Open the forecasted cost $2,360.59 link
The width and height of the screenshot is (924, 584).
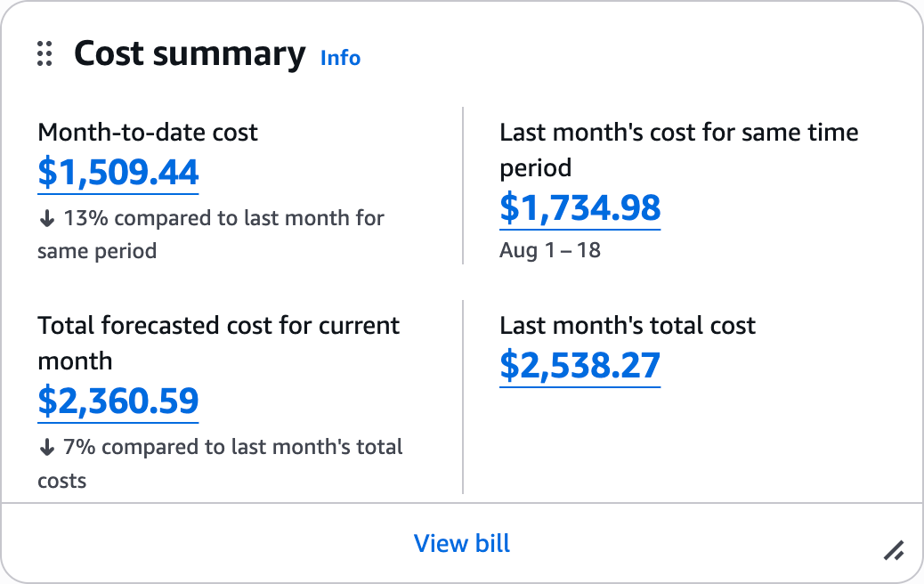click(118, 401)
